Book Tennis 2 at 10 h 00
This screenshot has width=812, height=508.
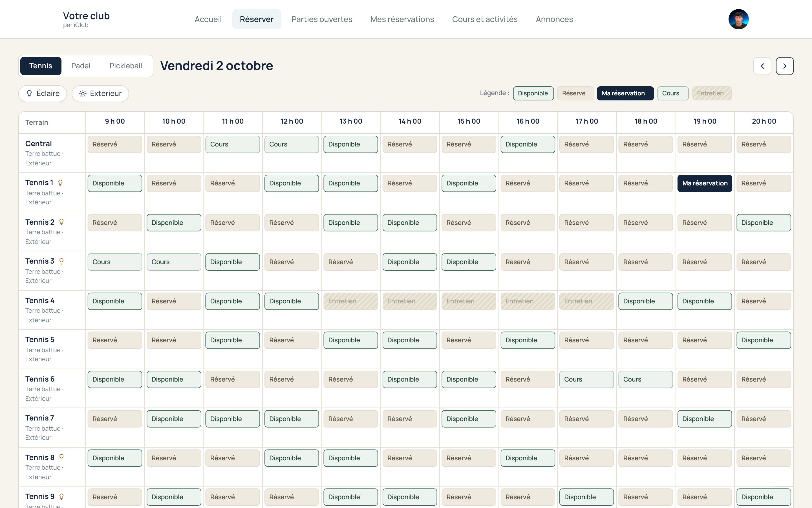(x=174, y=223)
